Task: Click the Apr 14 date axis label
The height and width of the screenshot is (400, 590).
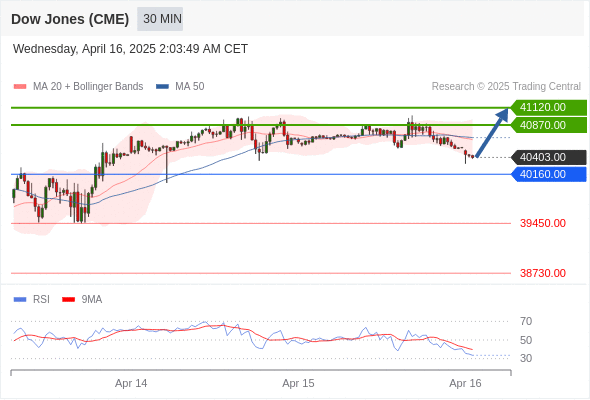Action: (x=131, y=383)
